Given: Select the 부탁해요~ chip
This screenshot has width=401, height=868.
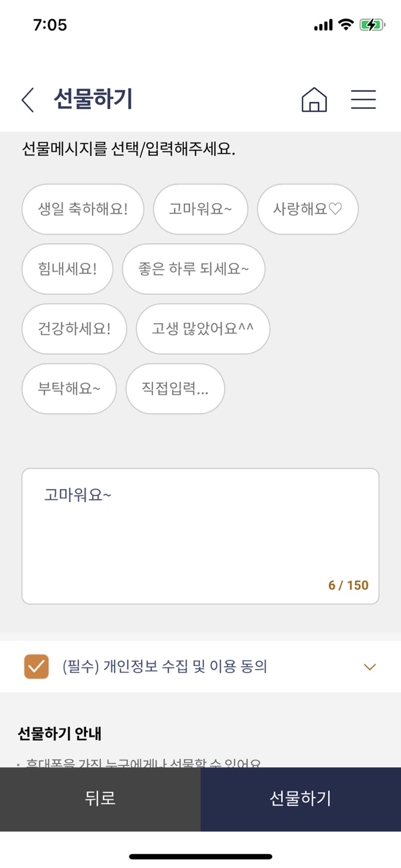Looking at the screenshot, I should [69, 389].
